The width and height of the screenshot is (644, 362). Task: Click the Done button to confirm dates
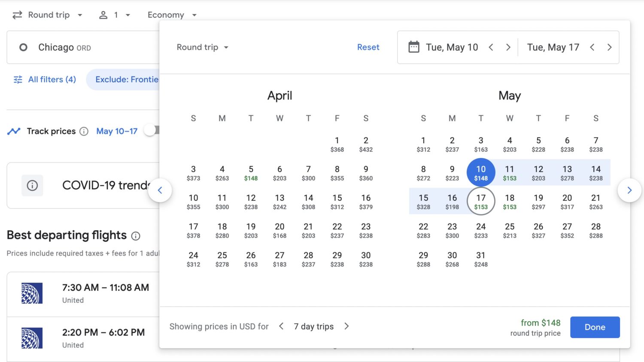(595, 327)
